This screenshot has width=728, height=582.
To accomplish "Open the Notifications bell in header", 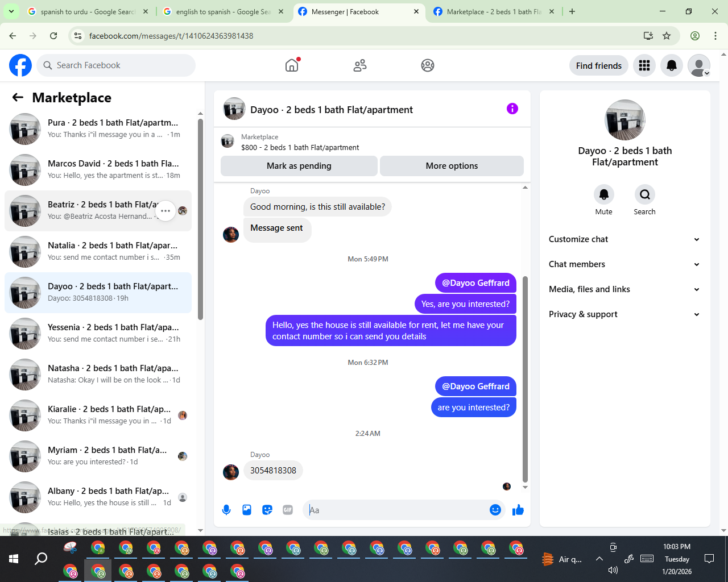I will [x=672, y=65].
